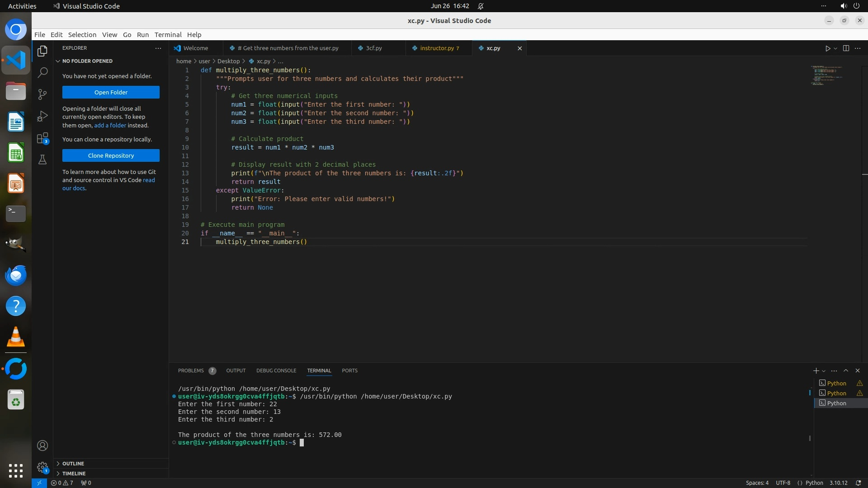
Task: Select Spaces: 4 indentation in status bar
Action: tap(757, 483)
